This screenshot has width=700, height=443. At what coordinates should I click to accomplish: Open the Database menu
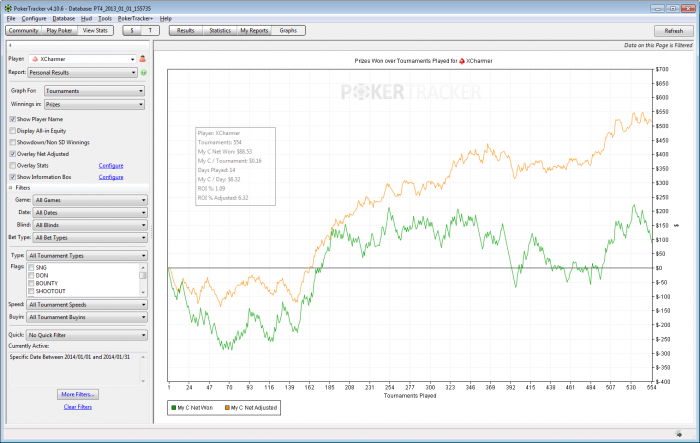pyautogui.click(x=64, y=18)
